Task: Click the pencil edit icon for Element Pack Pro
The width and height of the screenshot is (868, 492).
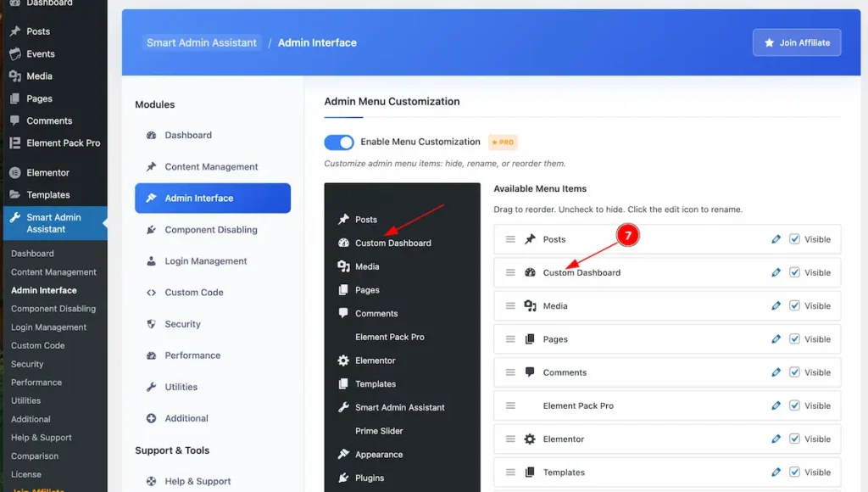Action: (x=776, y=405)
